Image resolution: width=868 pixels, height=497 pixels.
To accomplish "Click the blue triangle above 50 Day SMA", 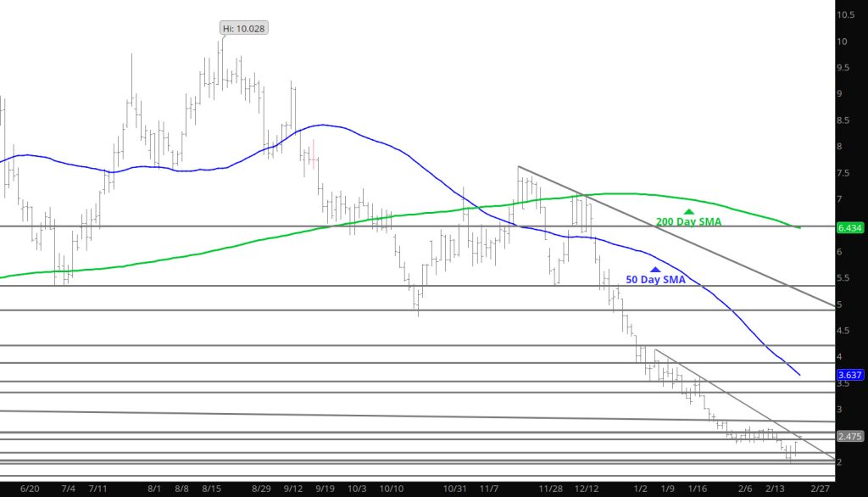I will coord(654,270).
